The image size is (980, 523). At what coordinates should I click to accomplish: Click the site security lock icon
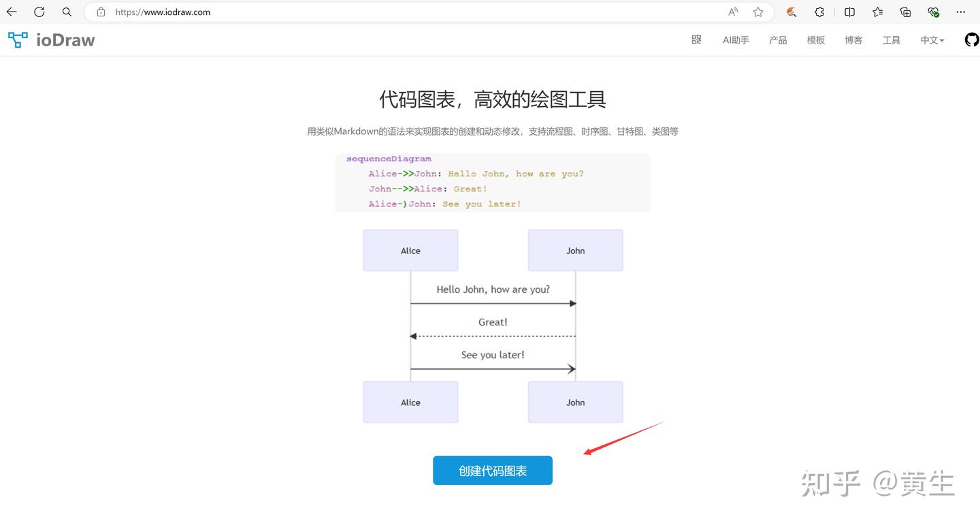[101, 12]
